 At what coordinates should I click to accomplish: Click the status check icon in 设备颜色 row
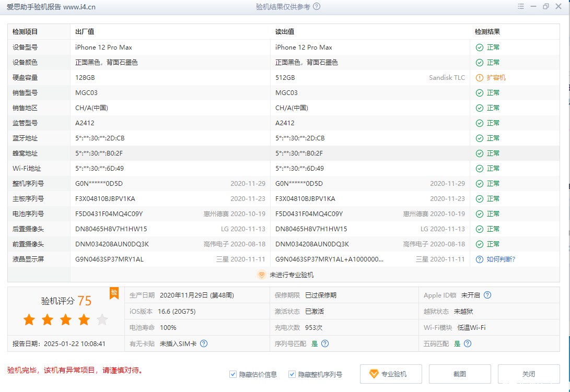click(480, 63)
